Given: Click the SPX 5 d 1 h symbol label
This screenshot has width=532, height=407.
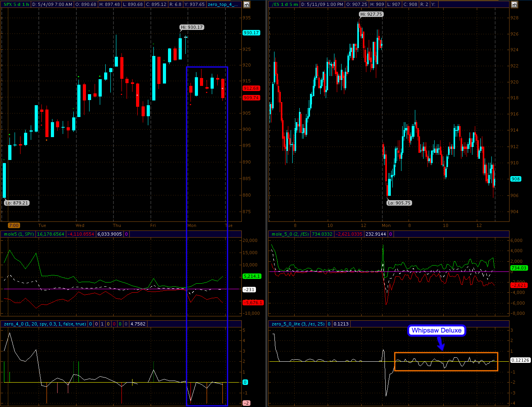Looking at the screenshot, I should coord(16,4).
